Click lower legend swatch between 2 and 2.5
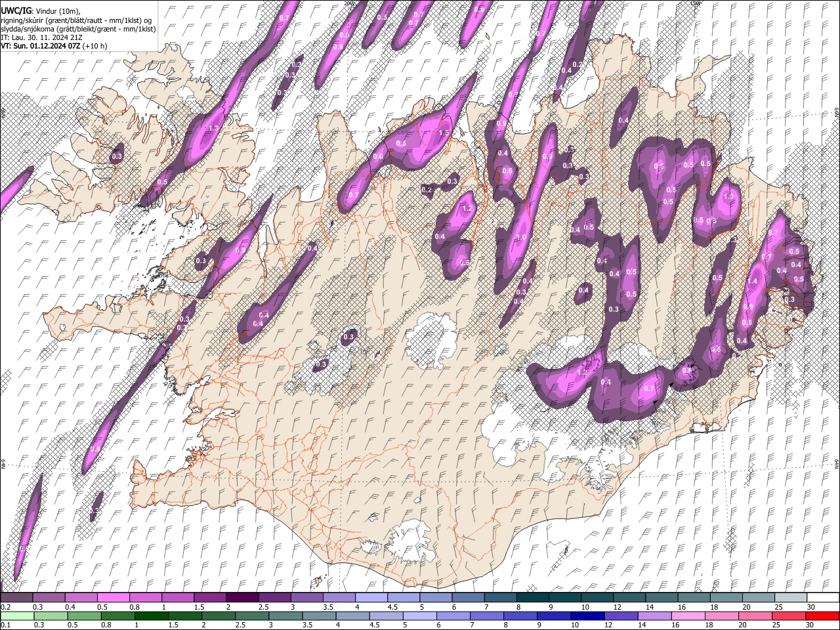This screenshot has height=630, width=840. [x=219, y=616]
